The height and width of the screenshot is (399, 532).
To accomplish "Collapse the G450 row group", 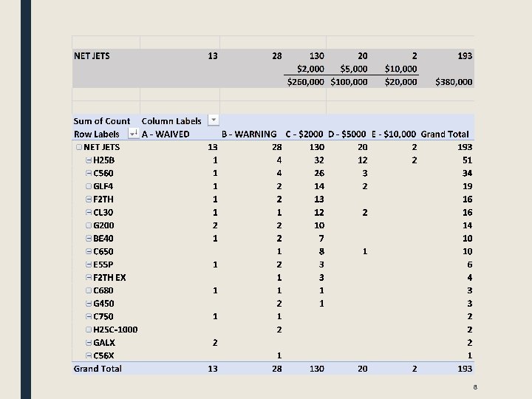I will click(89, 304).
